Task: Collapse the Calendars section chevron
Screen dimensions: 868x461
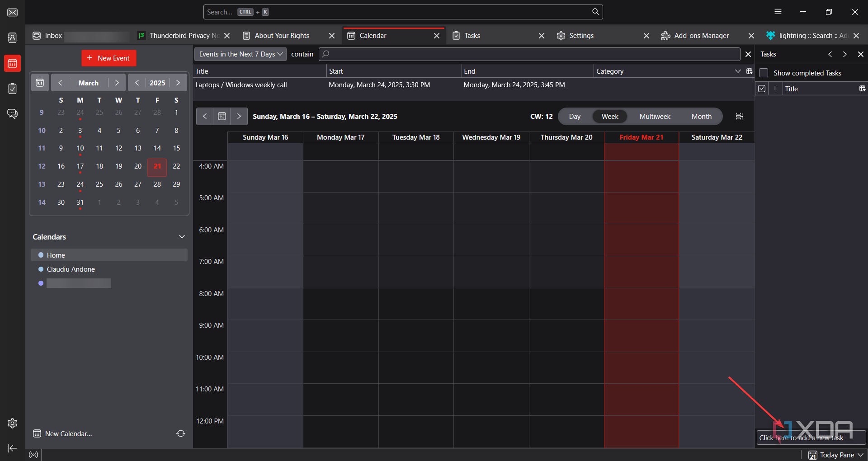Action: coord(182,237)
